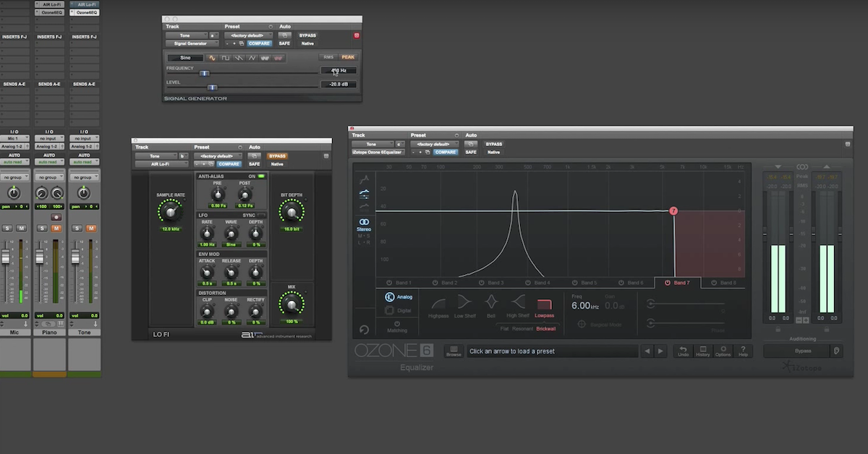This screenshot has width=868, height=454.
Task: Select Digital EQ mode
Action: (399, 311)
